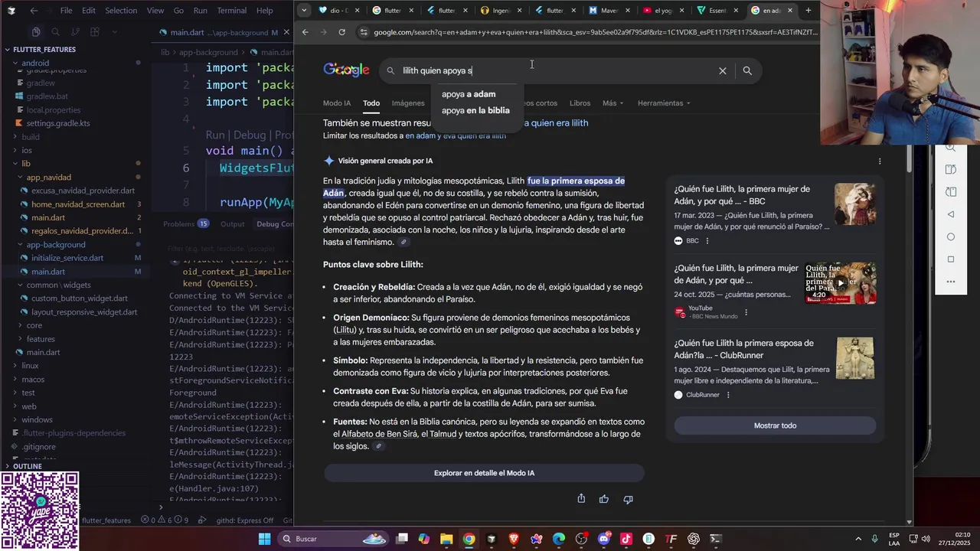Open the Herramientas dropdown
The image size is (980, 551).
coord(664,103)
